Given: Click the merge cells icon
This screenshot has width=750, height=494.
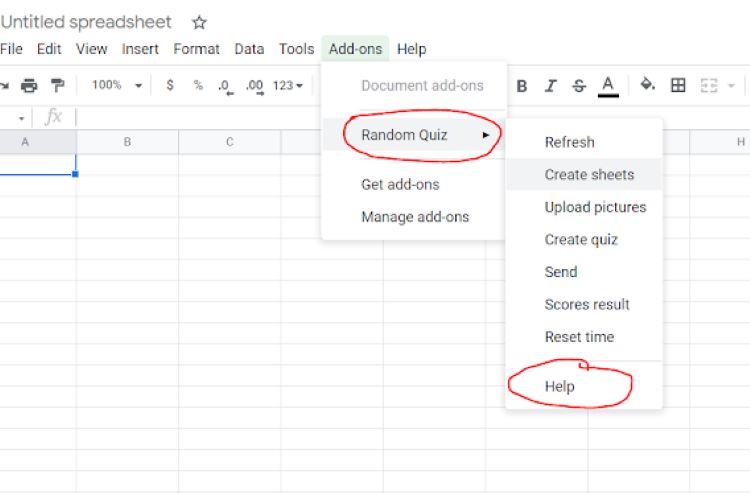Looking at the screenshot, I should [x=709, y=86].
